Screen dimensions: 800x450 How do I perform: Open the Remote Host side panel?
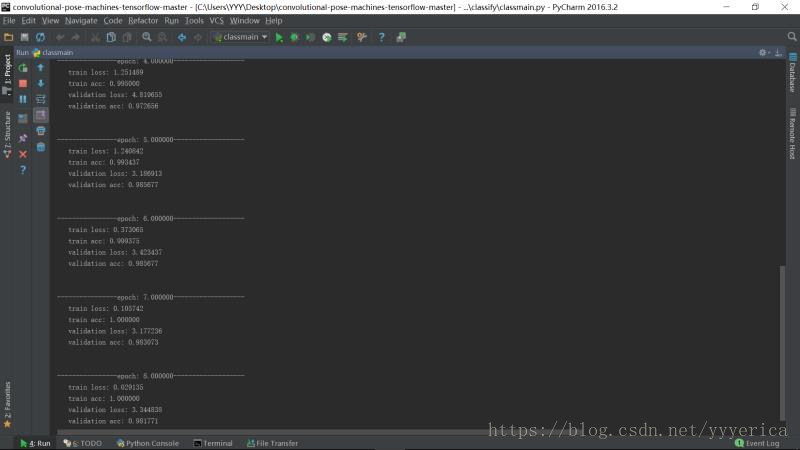coord(792,134)
